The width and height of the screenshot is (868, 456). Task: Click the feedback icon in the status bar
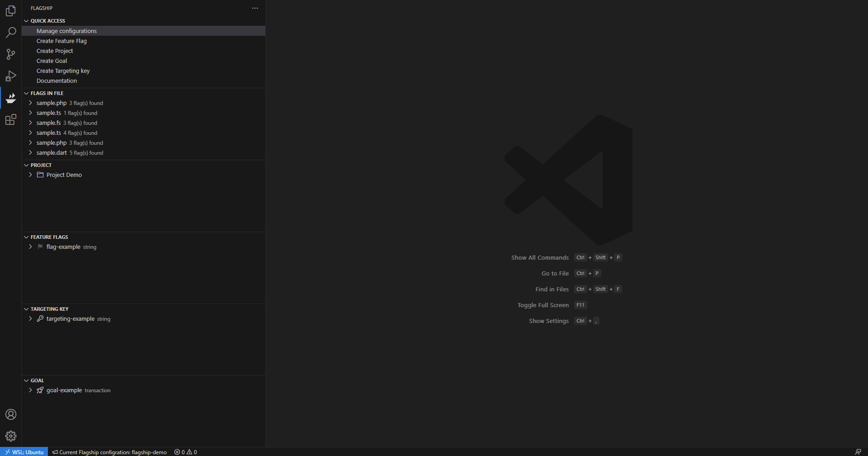pyautogui.click(x=858, y=452)
